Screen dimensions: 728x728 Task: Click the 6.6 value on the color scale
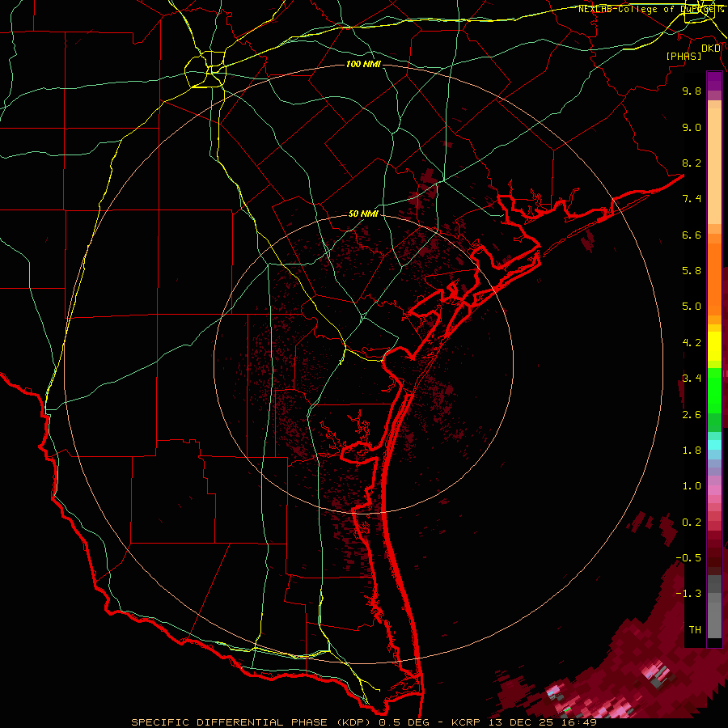(x=692, y=235)
